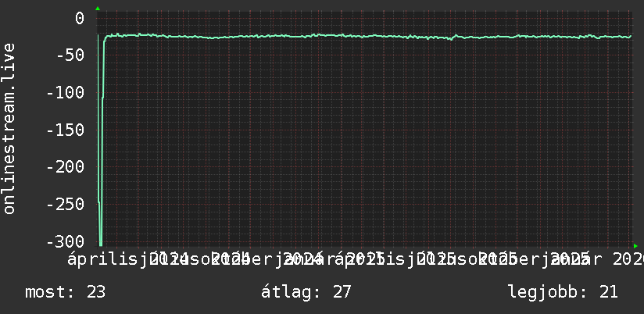The height and width of the screenshot is (314, 644).
Task: Select the -200 y-axis tick label
Action: tap(66, 167)
